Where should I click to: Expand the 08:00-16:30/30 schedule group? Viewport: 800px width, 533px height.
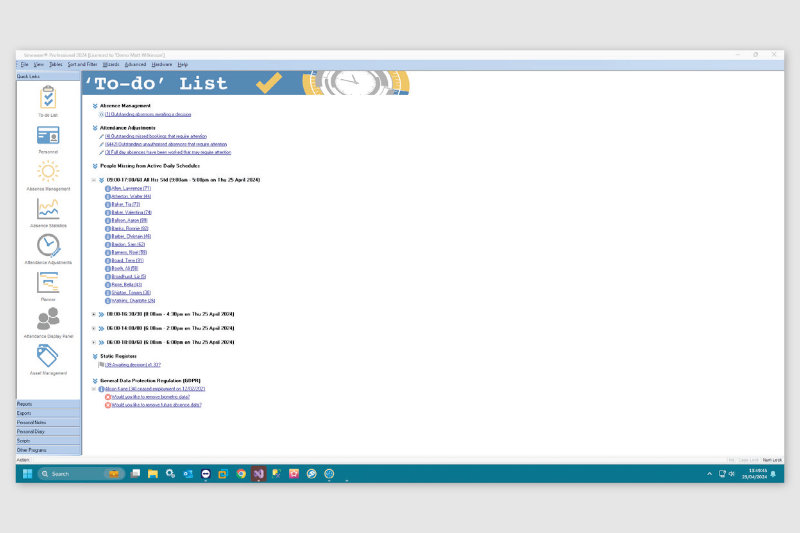point(93,314)
